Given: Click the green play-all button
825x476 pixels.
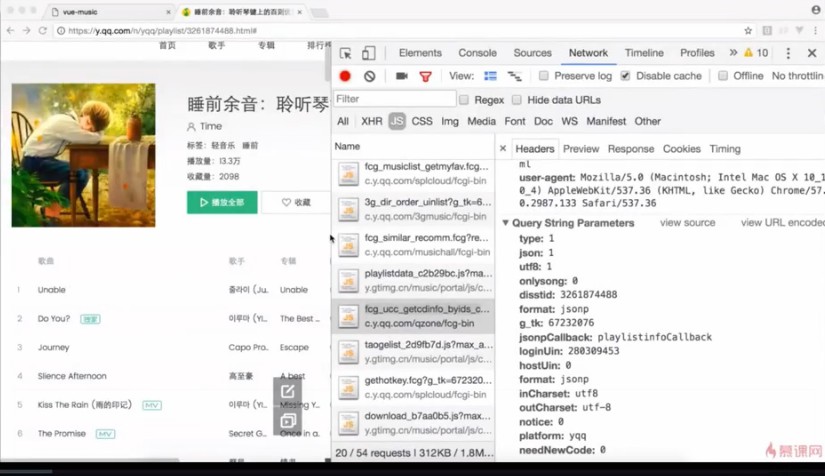Looking at the screenshot, I should 222,202.
